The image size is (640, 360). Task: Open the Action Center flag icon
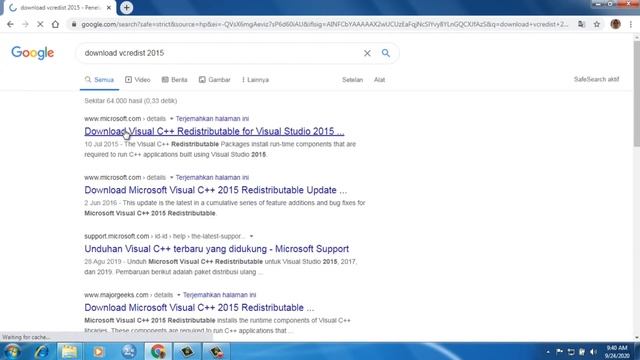click(560, 352)
